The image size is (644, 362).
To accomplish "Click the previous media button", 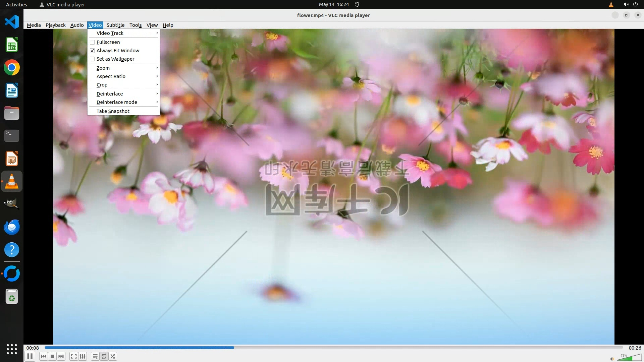I will point(43,356).
